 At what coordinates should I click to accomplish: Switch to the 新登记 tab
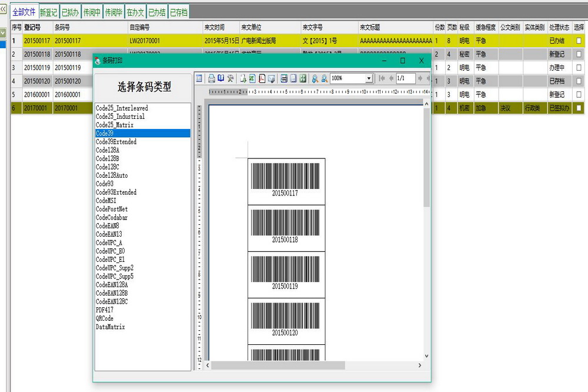(48, 12)
